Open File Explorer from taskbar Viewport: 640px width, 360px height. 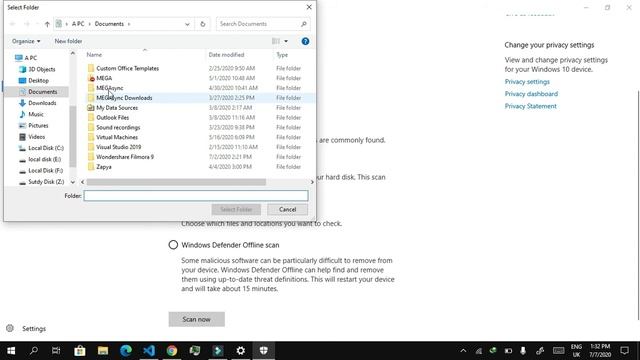pos(102,351)
